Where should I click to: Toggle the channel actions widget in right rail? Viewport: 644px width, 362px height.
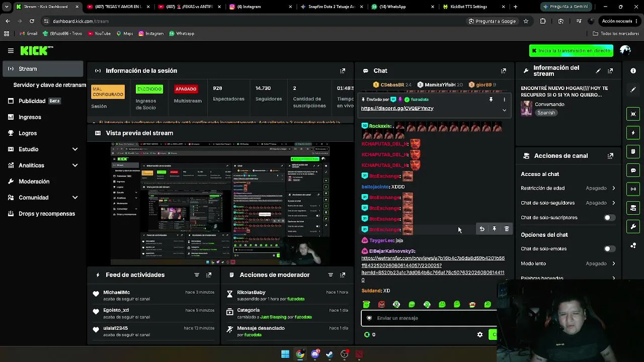point(633,208)
